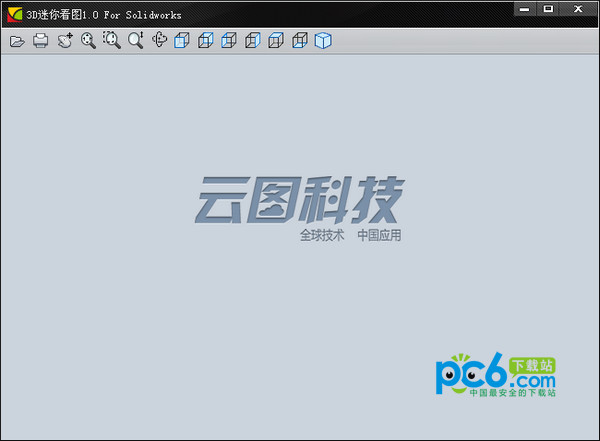600x441 pixels.
Task: Click the app logo in title bar
Action: (15, 15)
